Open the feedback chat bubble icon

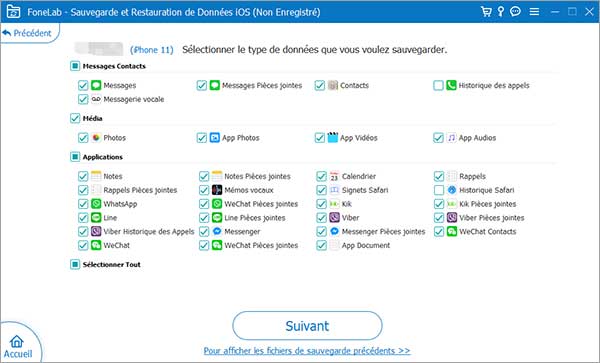tap(515, 11)
